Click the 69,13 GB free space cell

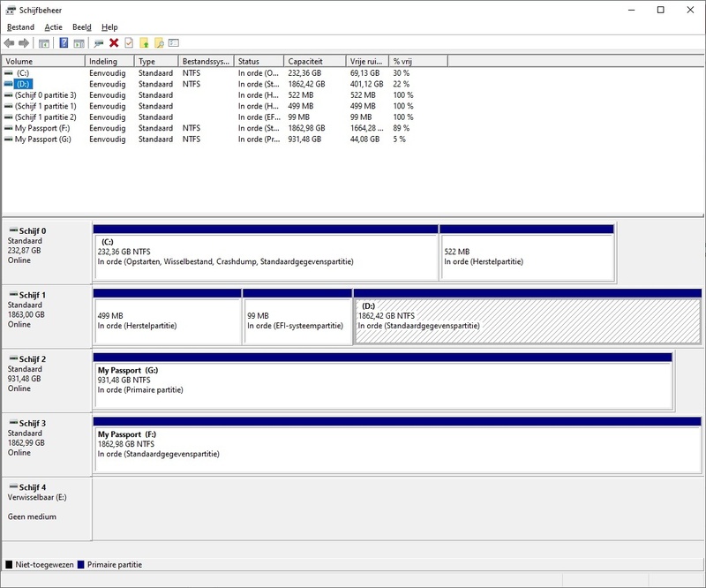(x=364, y=73)
